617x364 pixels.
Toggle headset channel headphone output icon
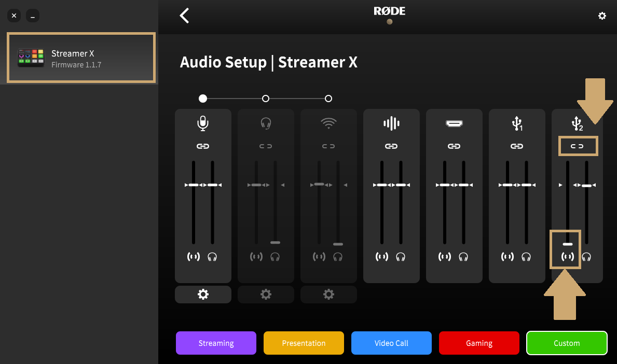click(275, 257)
